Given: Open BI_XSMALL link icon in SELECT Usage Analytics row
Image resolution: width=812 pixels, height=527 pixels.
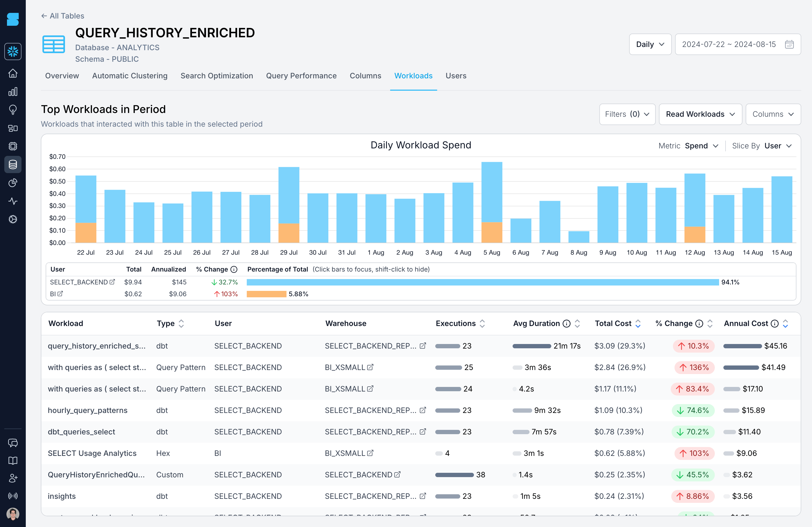Looking at the screenshot, I should [x=370, y=453].
